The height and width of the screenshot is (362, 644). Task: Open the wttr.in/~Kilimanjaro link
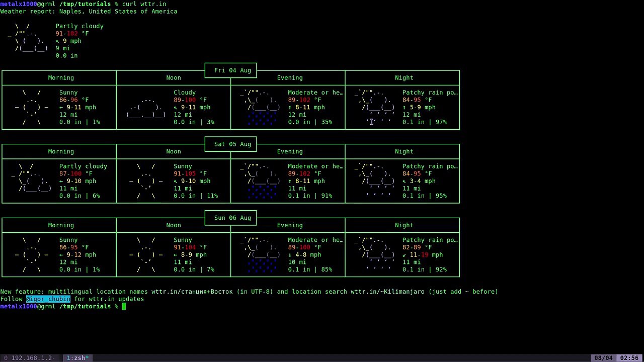pyautogui.click(x=387, y=292)
